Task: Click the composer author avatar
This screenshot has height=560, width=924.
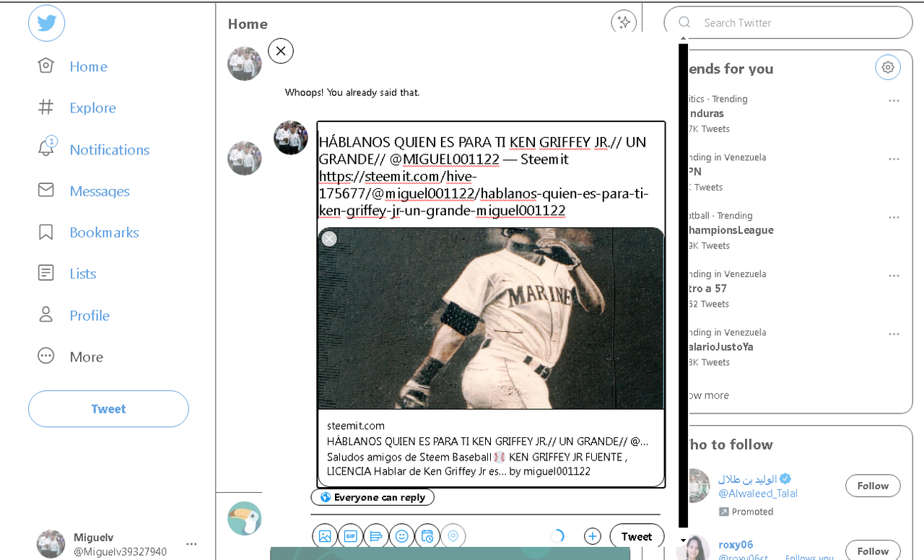Action: point(291,137)
